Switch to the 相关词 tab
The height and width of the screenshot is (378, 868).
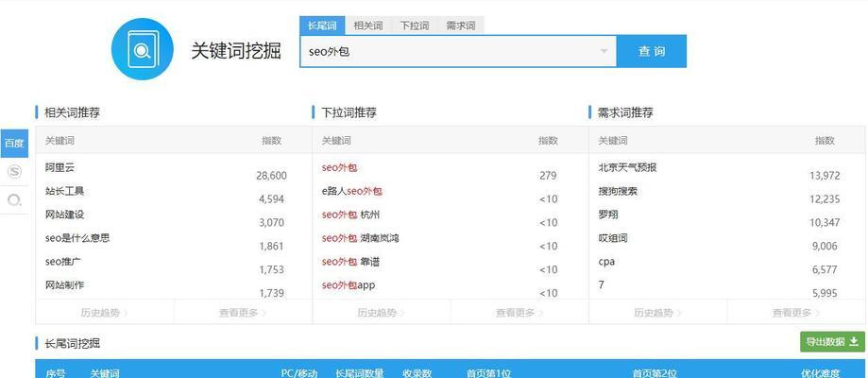(368, 26)
